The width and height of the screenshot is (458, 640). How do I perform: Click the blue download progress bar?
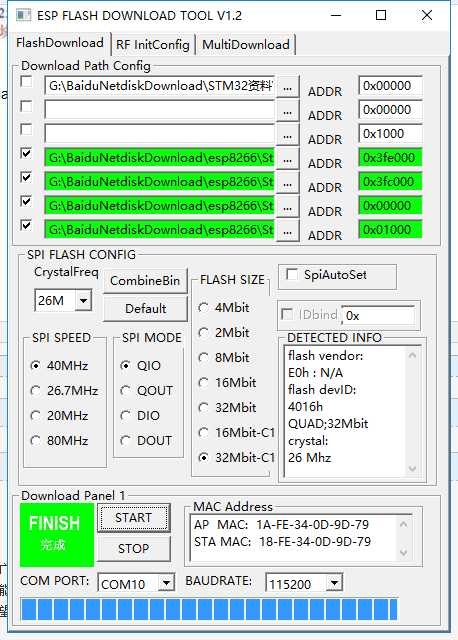[209, 609]
